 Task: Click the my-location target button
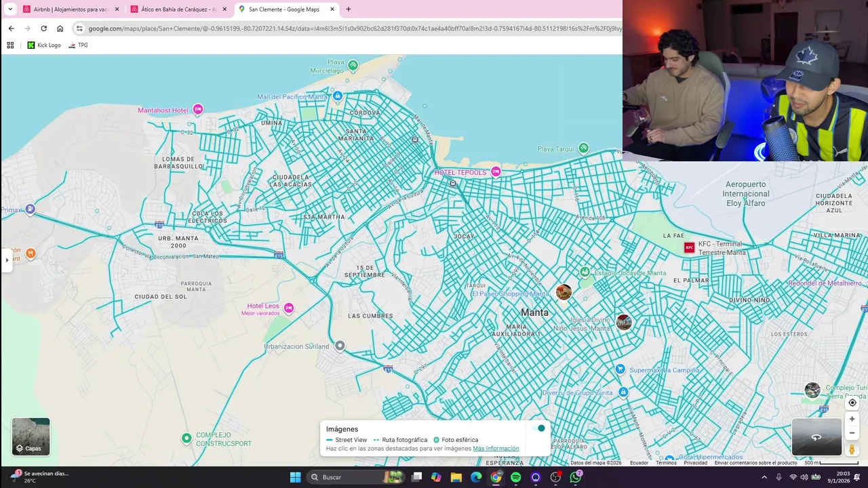point(852,403)
